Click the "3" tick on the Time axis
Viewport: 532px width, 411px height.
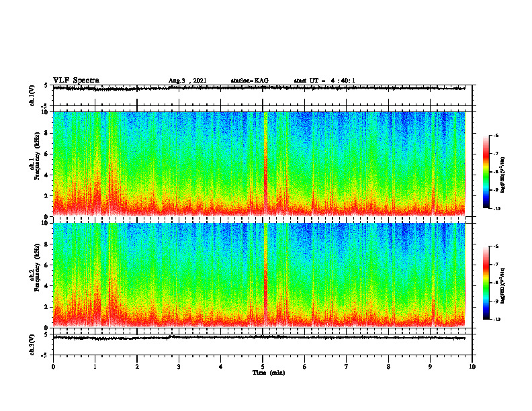179,367
